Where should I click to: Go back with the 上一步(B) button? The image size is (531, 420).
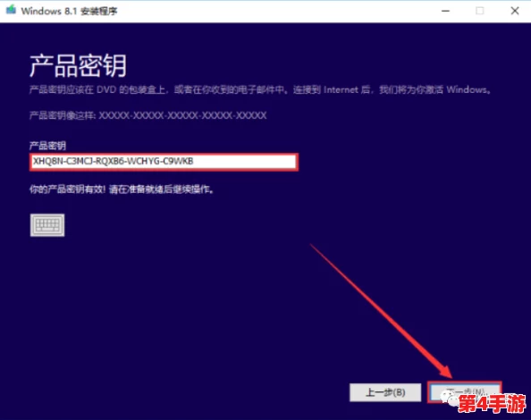click(385, 392)
